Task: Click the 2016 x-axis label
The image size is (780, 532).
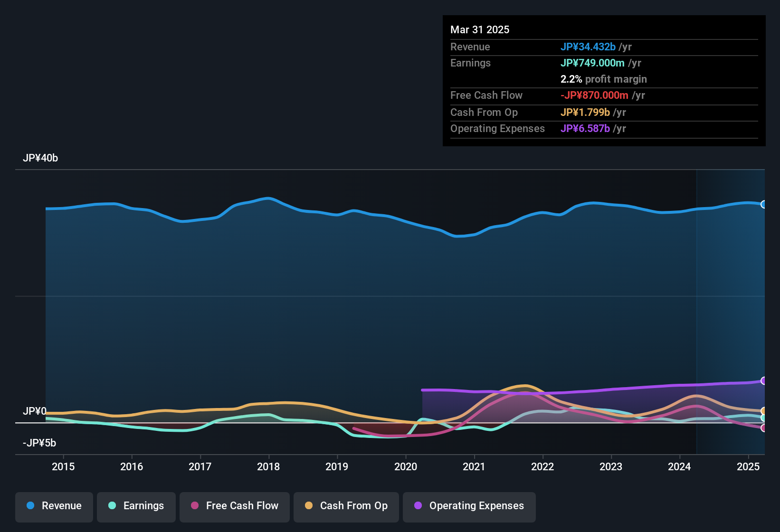Action: click(x=132, y=466)
